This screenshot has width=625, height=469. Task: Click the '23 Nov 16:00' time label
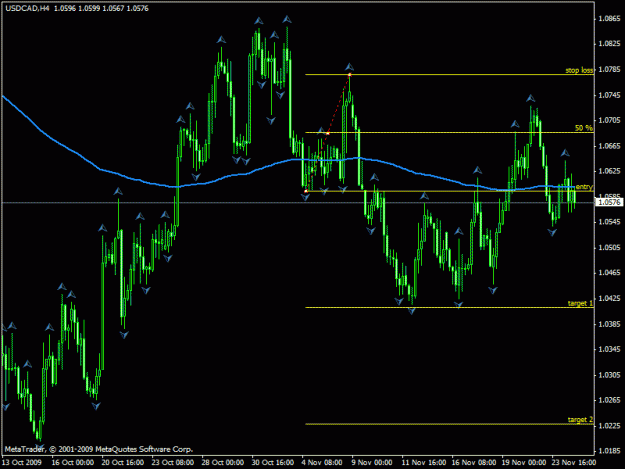pyautogui.click(x=574, y=463)
